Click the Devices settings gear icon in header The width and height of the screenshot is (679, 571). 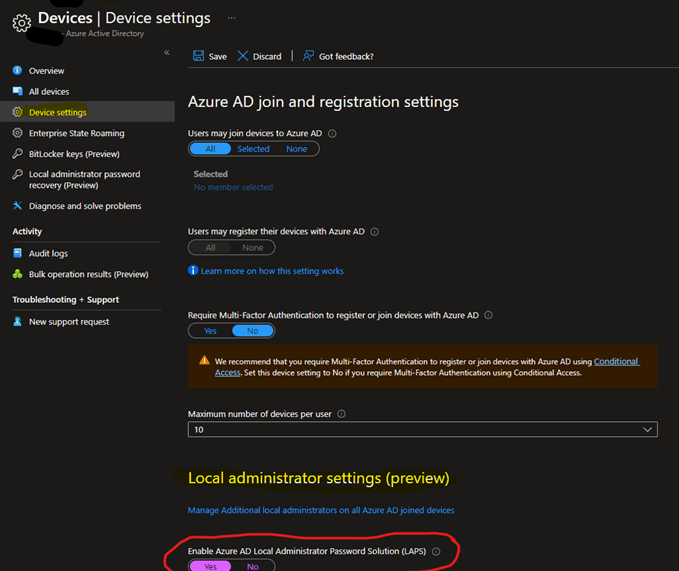point(21,23)
